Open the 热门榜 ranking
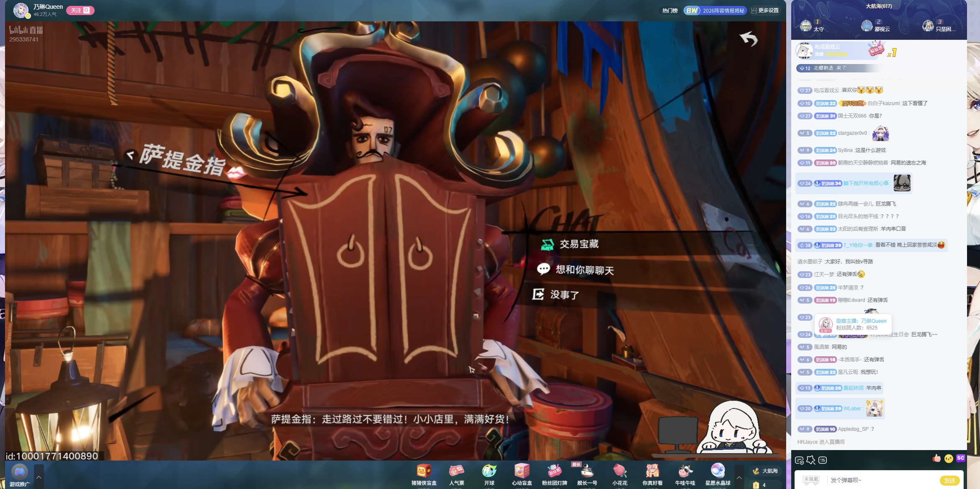Viewport: 980px width, 489px height. click(x=670, y=10)
